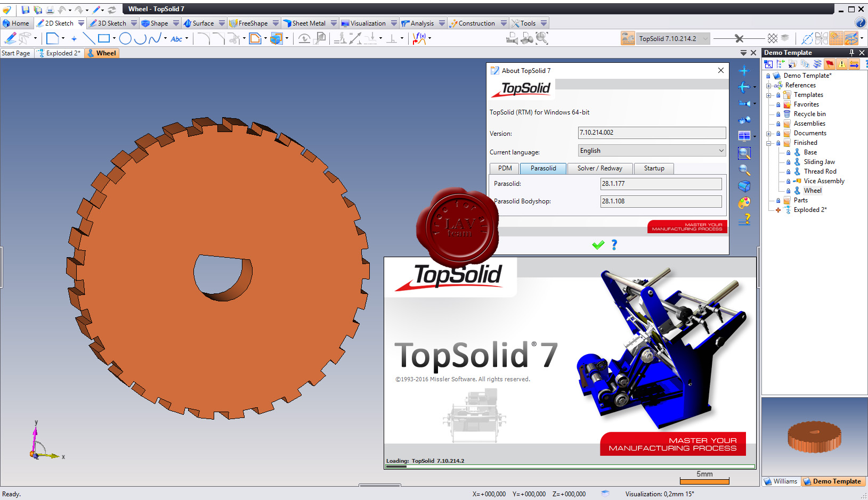Click the Help question mark in About dialog
Viewport: 868px width, 500px height.
click(x=614, y=244)
